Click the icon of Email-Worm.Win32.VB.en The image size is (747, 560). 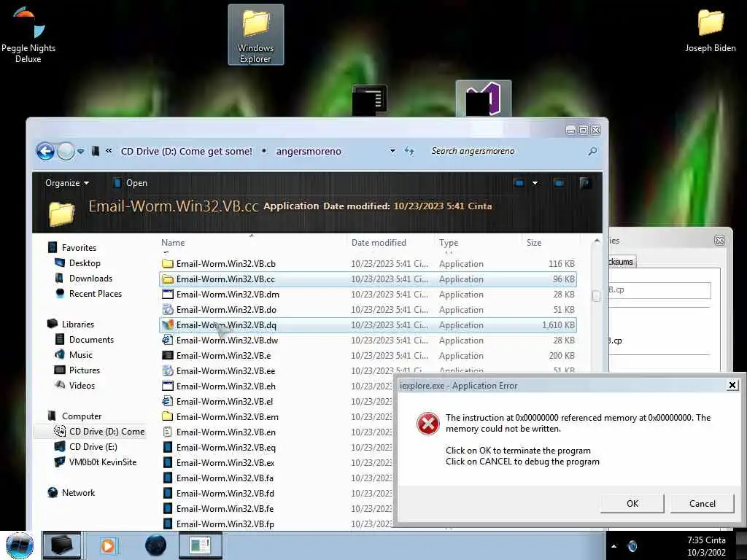[x=168, y=432]
